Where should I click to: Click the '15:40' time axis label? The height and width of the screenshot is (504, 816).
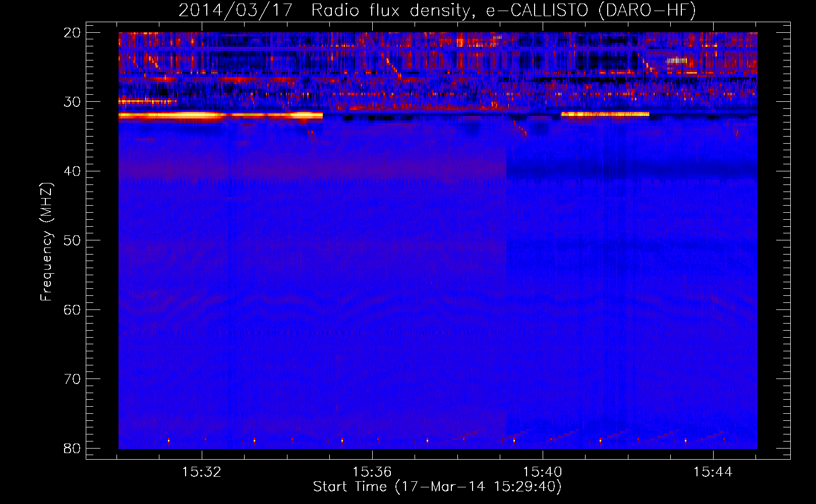tap(543, 472)
